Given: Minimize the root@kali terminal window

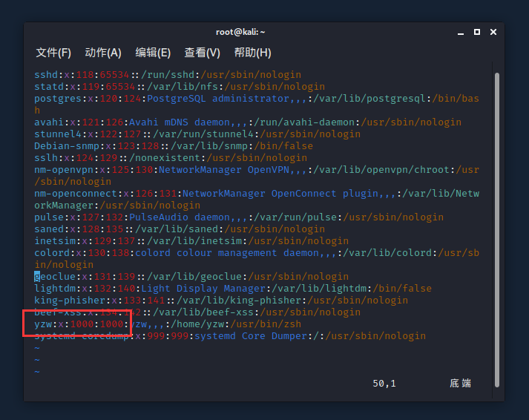Looking at the screenshot, I should [x=461, y=32].
